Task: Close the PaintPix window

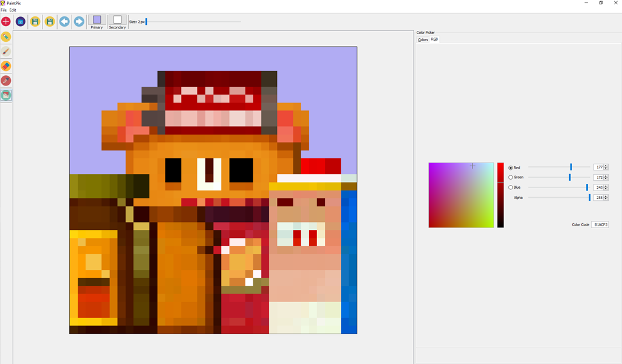Action: coord(616,3)
